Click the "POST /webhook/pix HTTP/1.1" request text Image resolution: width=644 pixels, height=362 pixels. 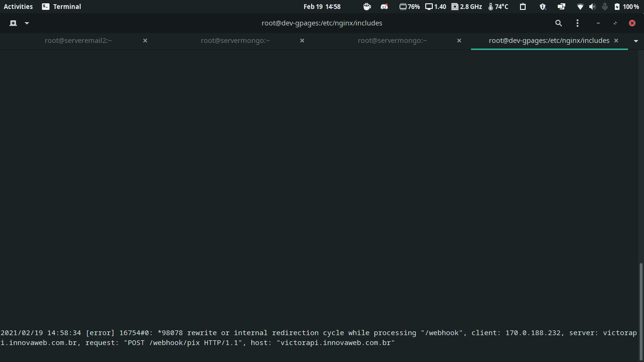click(x=183, y=343)
